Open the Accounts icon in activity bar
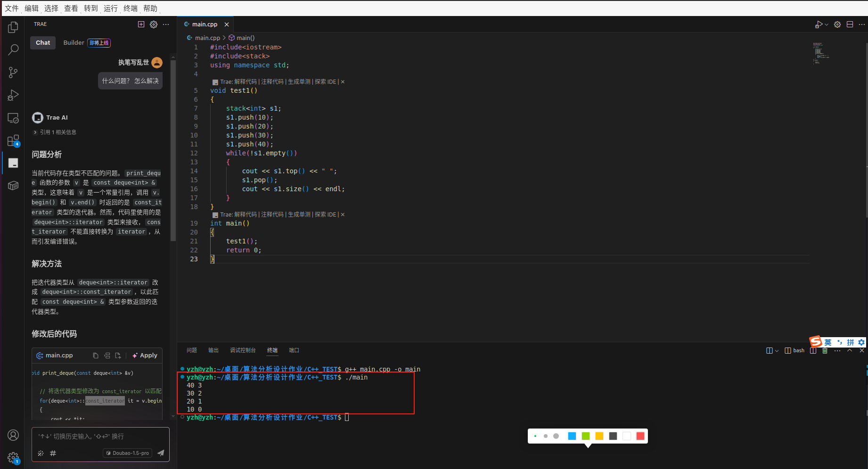The height and width of the screenshot is (469, 868). (x=13, y=435)
